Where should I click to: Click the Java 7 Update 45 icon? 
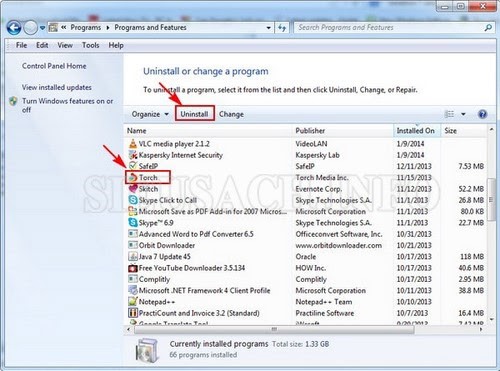tap(133, 256)
